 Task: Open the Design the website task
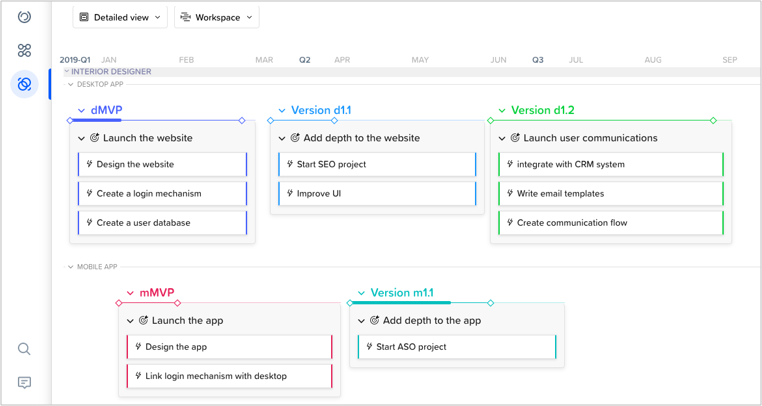click(135, 164)
